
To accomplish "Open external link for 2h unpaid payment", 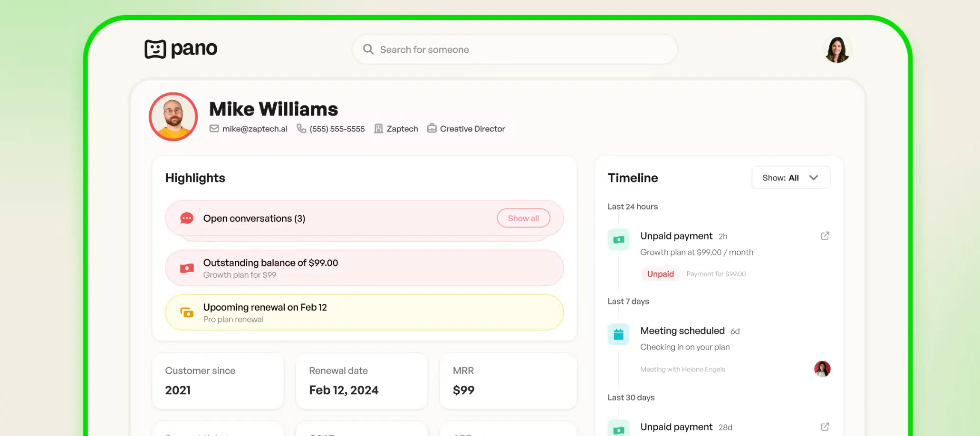I will coord(825,236).
